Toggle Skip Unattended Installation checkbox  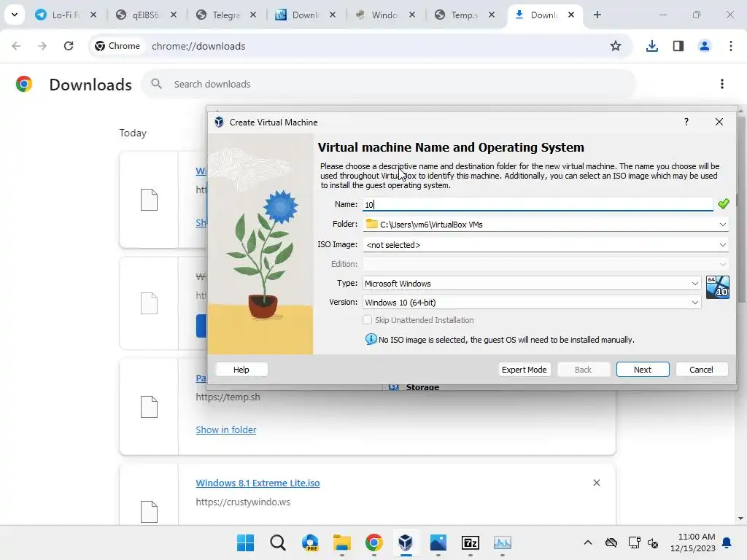368,320
